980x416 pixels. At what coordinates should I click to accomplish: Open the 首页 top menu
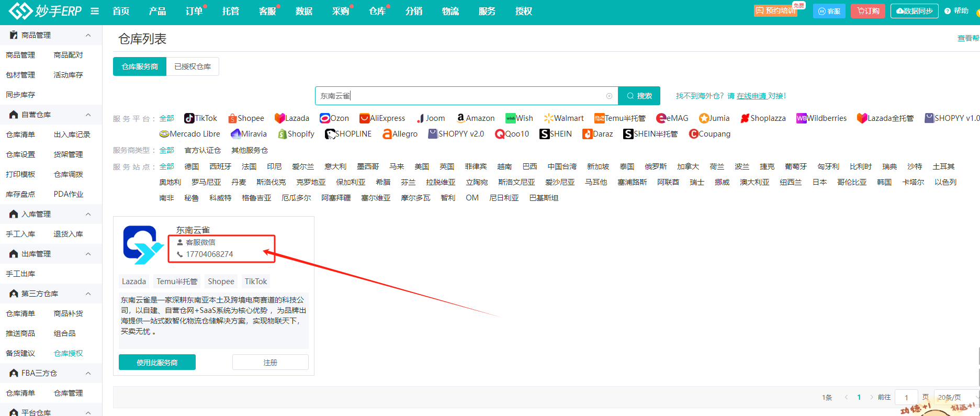pyautogui.click(x=121, y=11)
